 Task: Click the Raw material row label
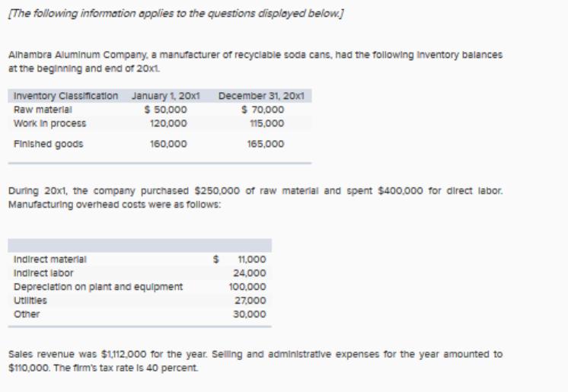pos(43,110)
